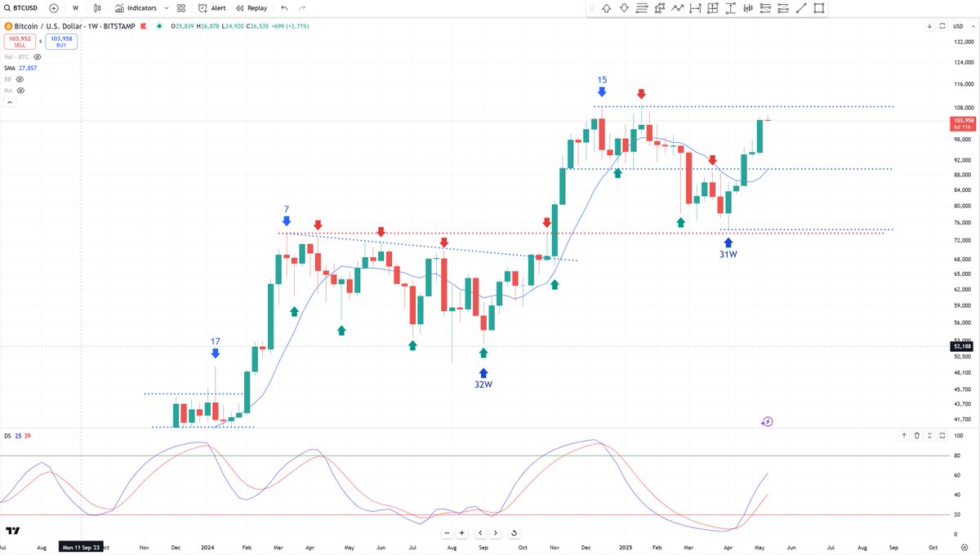
Task: Toggle visibility of the MA indicator
Action: tap(20, 90)
